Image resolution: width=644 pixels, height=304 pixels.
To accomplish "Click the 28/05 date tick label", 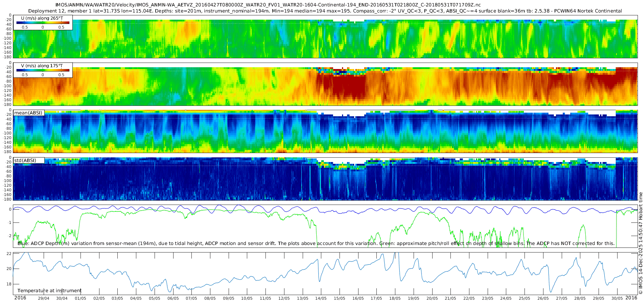I will click(580, 299).
